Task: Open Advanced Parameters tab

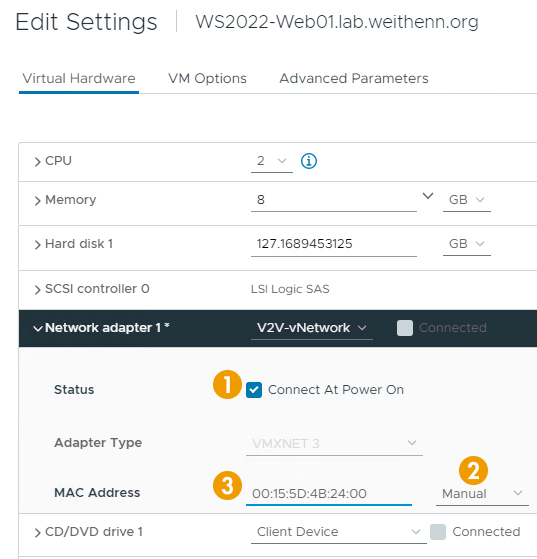Action: coord(354,78)
